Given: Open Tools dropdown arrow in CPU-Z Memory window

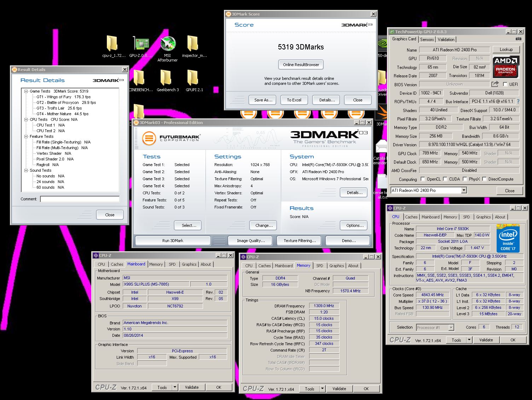Looking at the screenshot, I should [323, 389].
